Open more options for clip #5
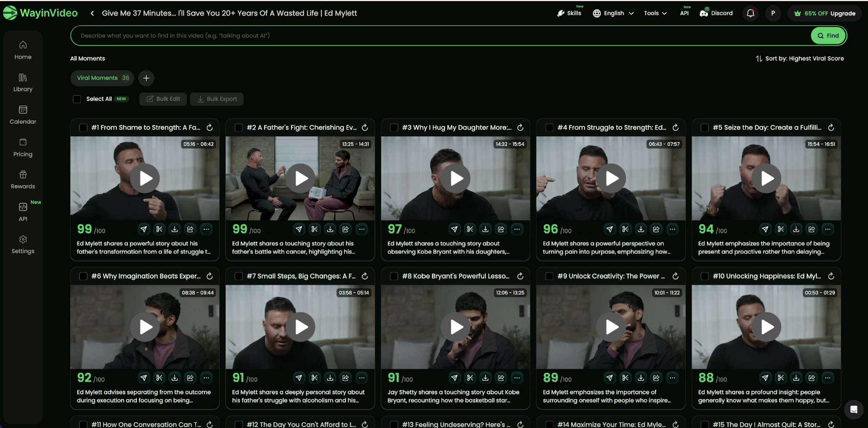This screenshot has height=428, width=868. click(x=828, y=230)
